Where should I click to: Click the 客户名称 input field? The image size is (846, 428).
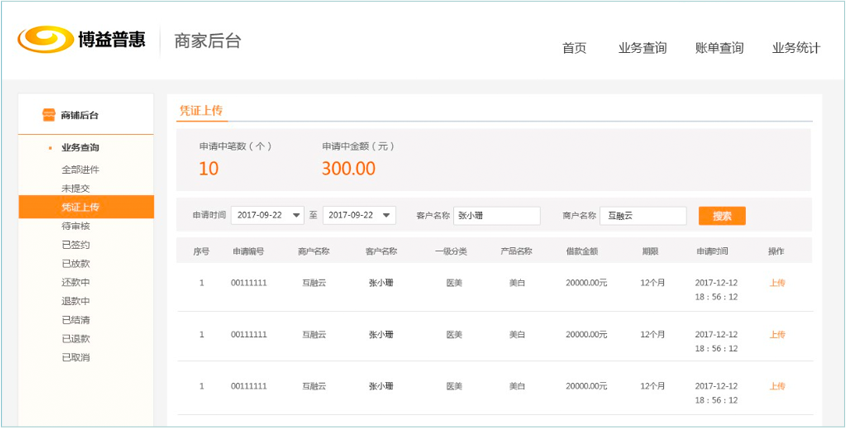tap(496, 216)
